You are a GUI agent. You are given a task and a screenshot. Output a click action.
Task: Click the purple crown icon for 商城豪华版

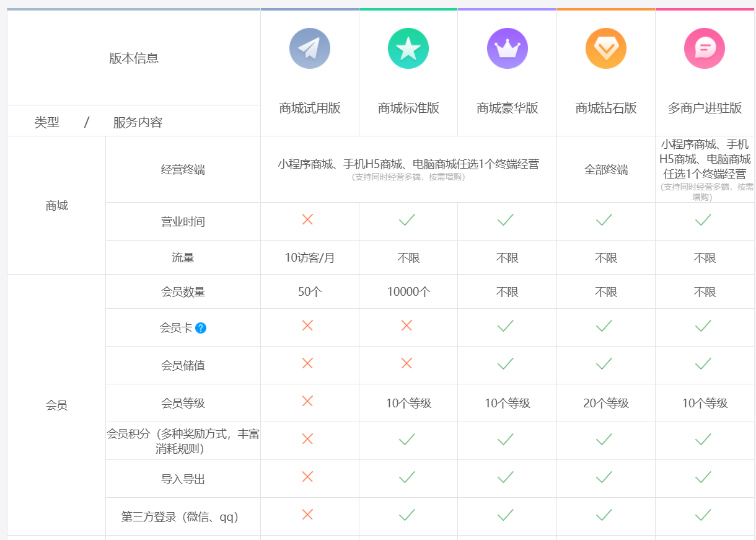[508, 48]
